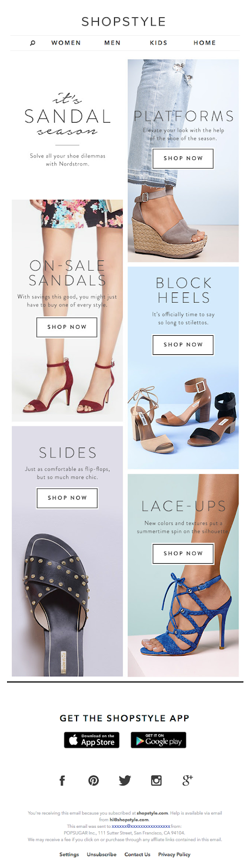
Task: Get it on Google Play badge
Action: 159,740
